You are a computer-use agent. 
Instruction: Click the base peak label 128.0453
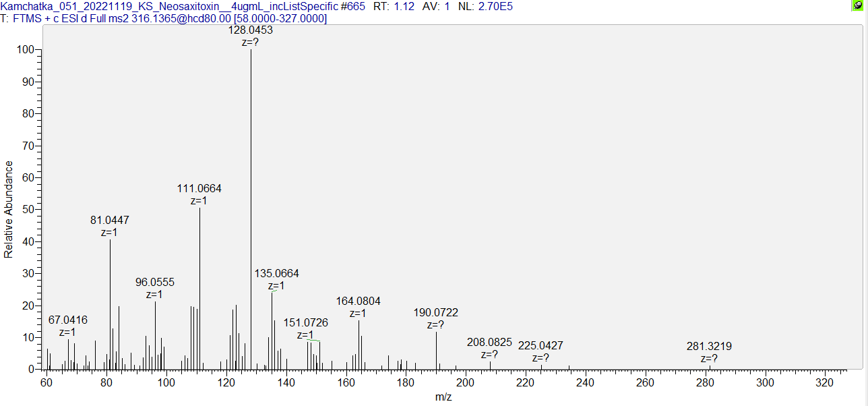[251, 30]
